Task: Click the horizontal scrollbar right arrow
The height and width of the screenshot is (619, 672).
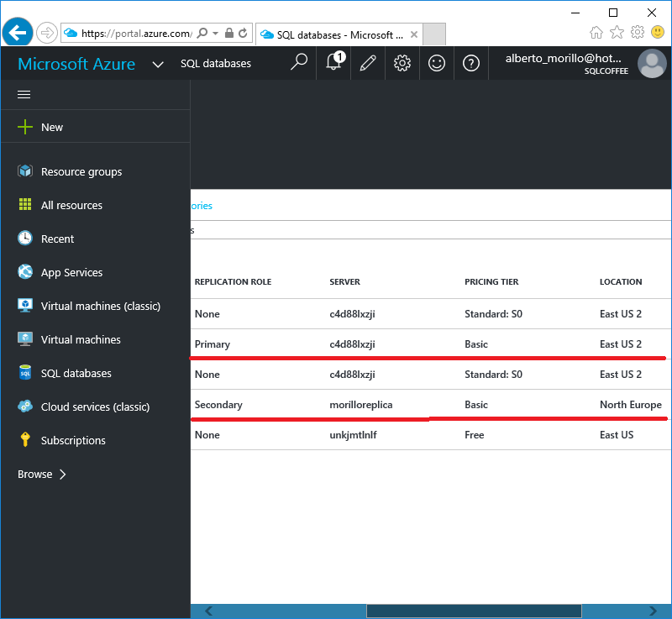Action: click(654, 611)
